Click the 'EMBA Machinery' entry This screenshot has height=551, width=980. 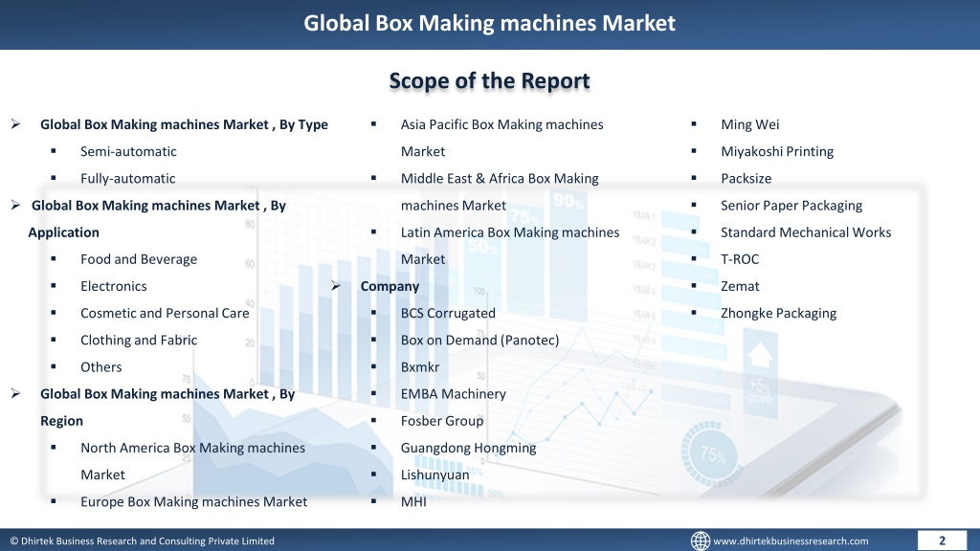(x=453, y=393)
